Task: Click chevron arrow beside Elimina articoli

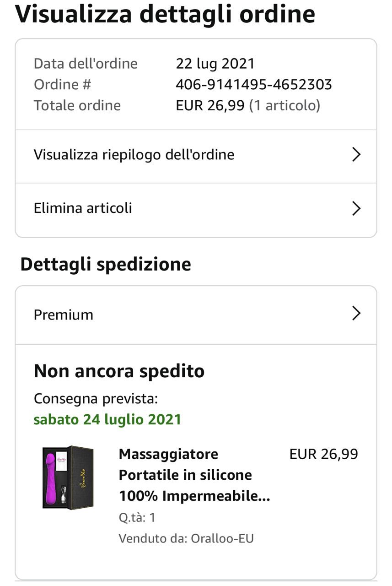Action: (356, 208)
